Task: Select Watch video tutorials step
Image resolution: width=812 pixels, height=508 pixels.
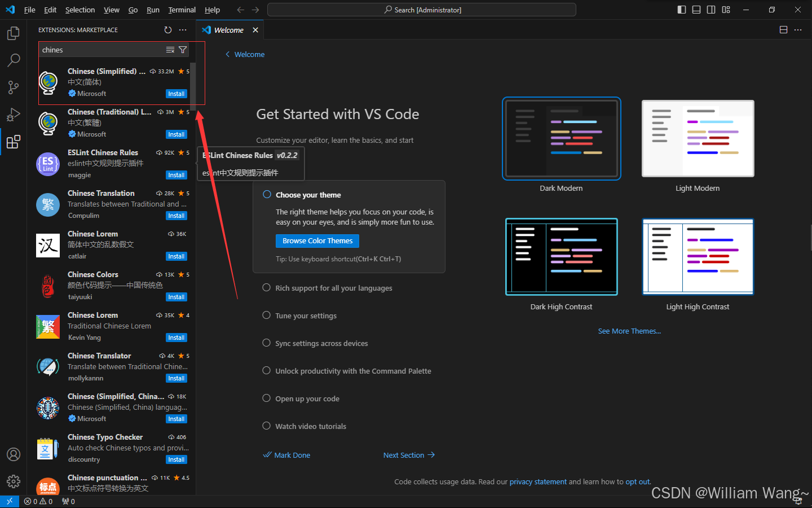Action: (304, 426)
